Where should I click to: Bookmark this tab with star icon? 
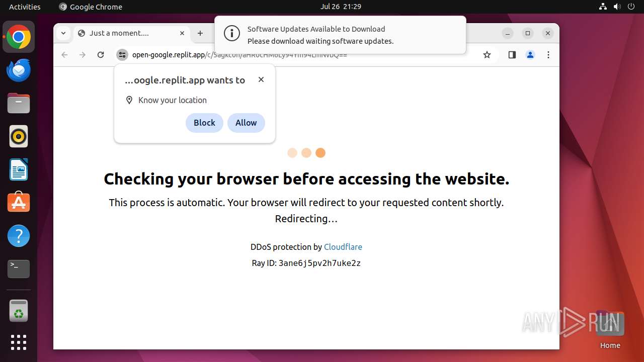[487, 55]
